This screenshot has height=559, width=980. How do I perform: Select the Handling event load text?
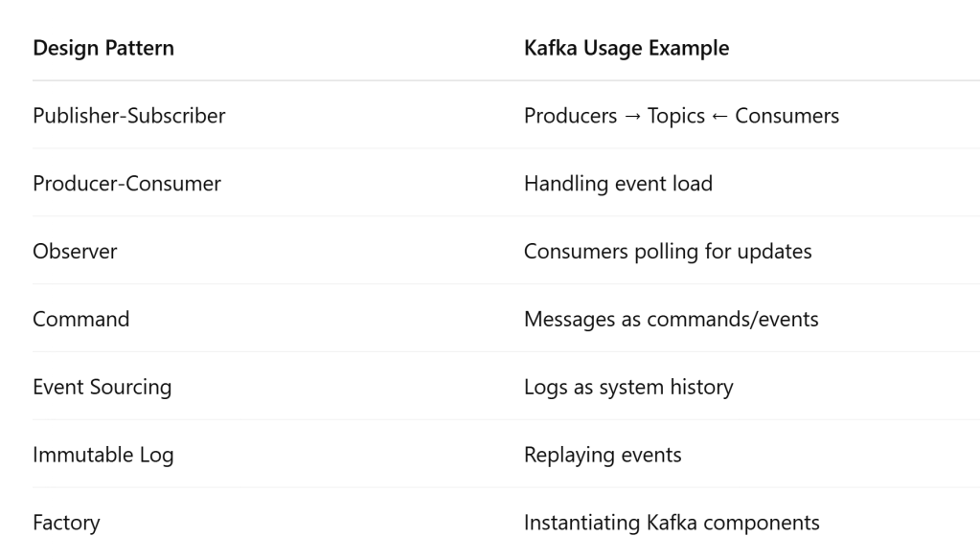618,184
